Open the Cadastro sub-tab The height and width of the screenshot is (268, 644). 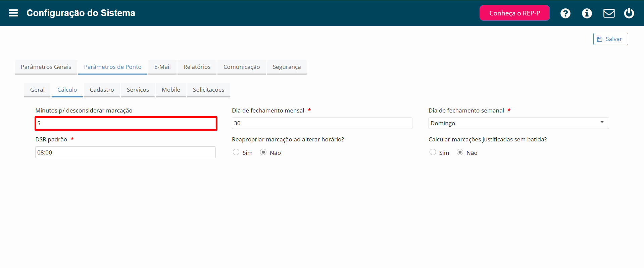pos(102,90)
